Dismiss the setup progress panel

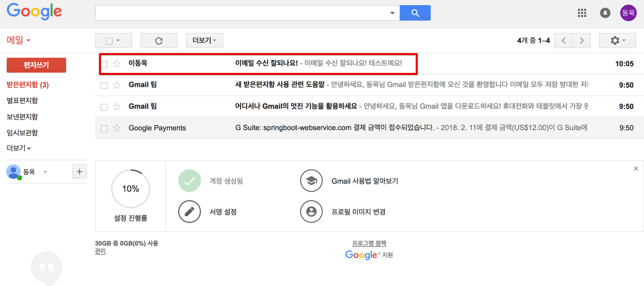[636, 169]
